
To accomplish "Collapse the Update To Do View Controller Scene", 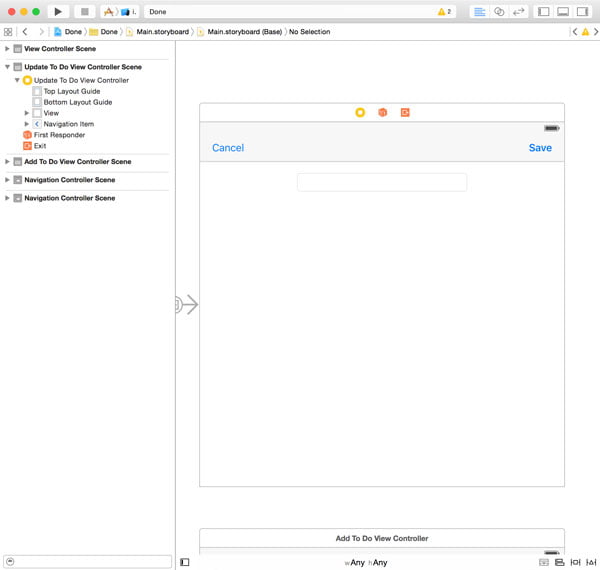I will click(x=8, y=67).
